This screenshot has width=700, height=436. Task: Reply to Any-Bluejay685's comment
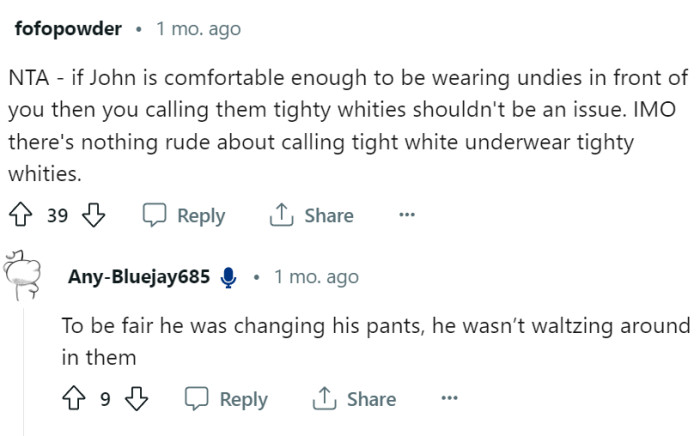click(x=226, y=399)
